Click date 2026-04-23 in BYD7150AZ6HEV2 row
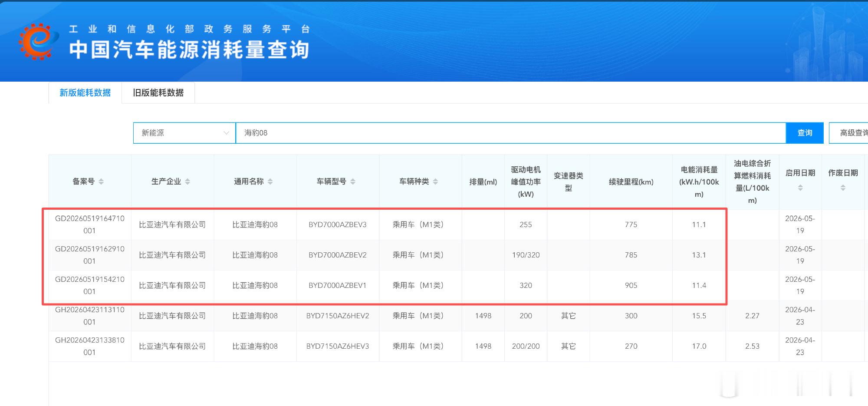 (x=800, y=316)
